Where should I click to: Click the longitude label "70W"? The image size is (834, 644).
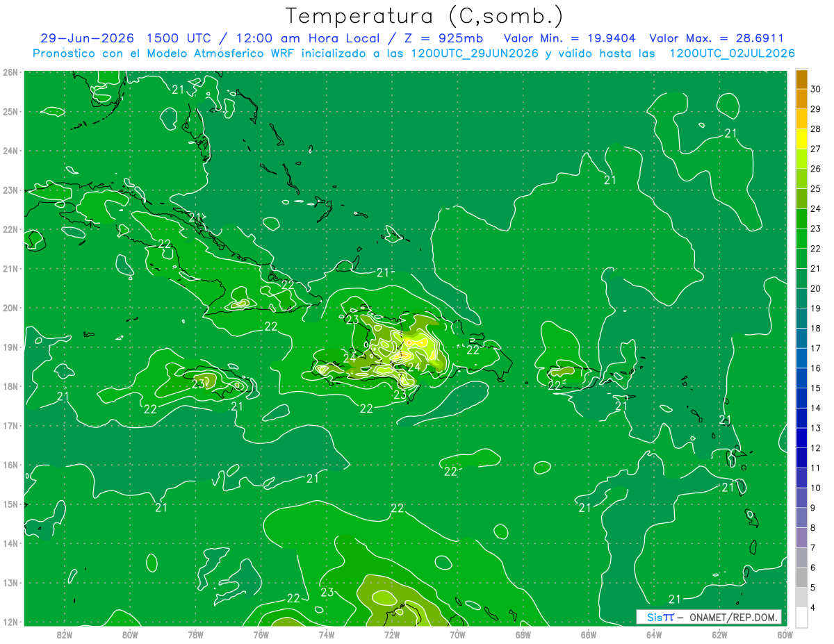click(x=457, y=634)
